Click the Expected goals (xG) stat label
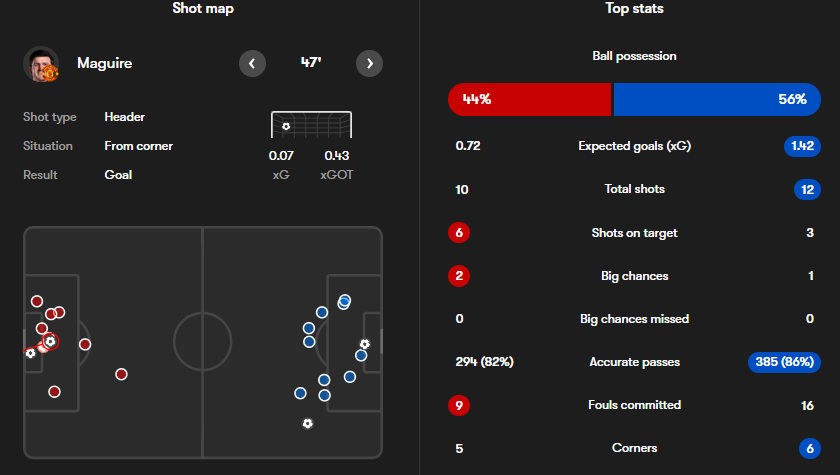840x475 pixels. point(634,146)
